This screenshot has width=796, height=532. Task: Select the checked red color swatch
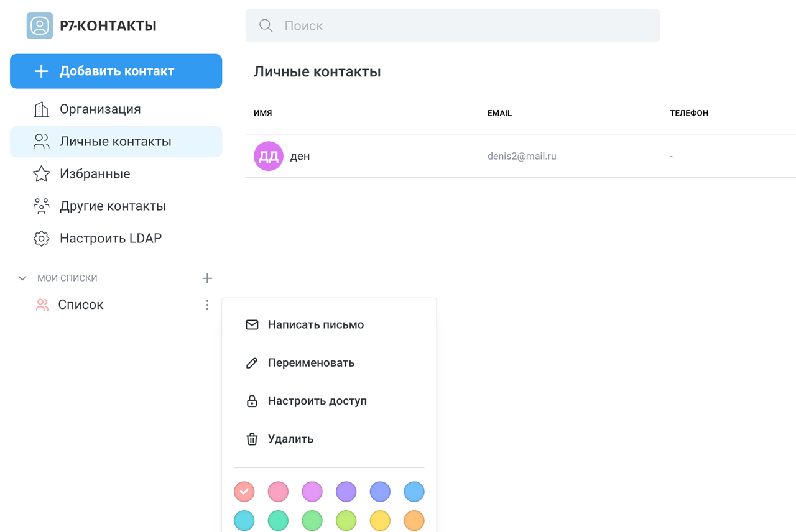(244, 492)
